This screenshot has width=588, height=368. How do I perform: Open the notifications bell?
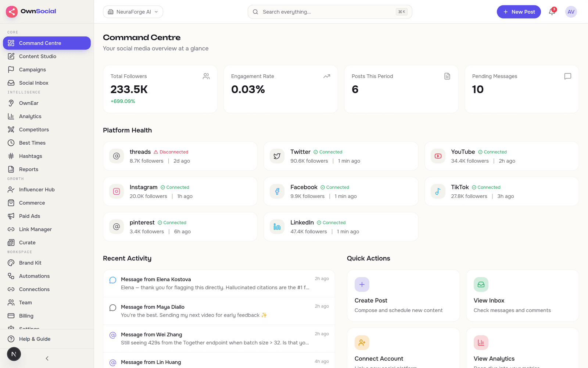pyautogui.click(x=552, y=12)
